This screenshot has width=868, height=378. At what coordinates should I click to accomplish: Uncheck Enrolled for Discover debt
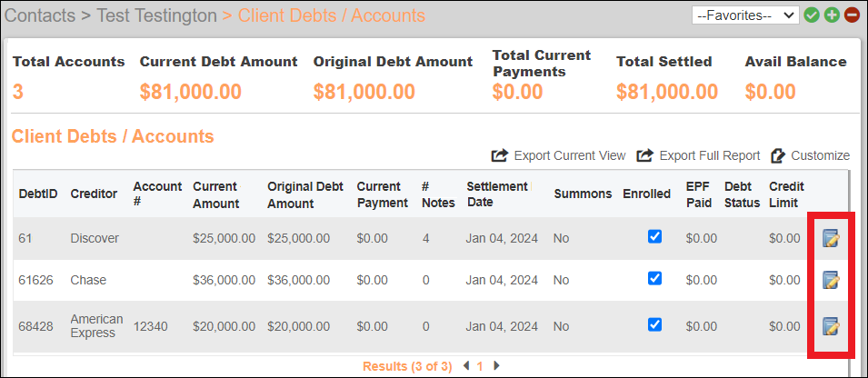(655, 237)
